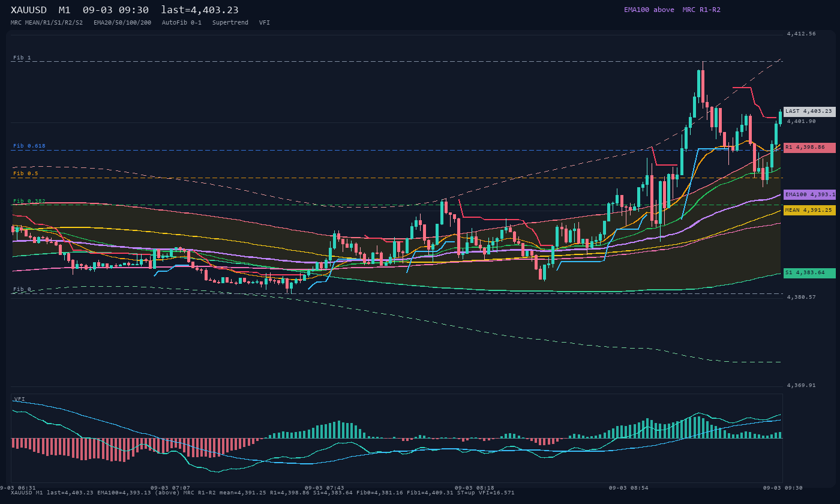Screen dimensions: 840x504
Task: Click the 4,380.57 price axis label
Action: [802, 297]
